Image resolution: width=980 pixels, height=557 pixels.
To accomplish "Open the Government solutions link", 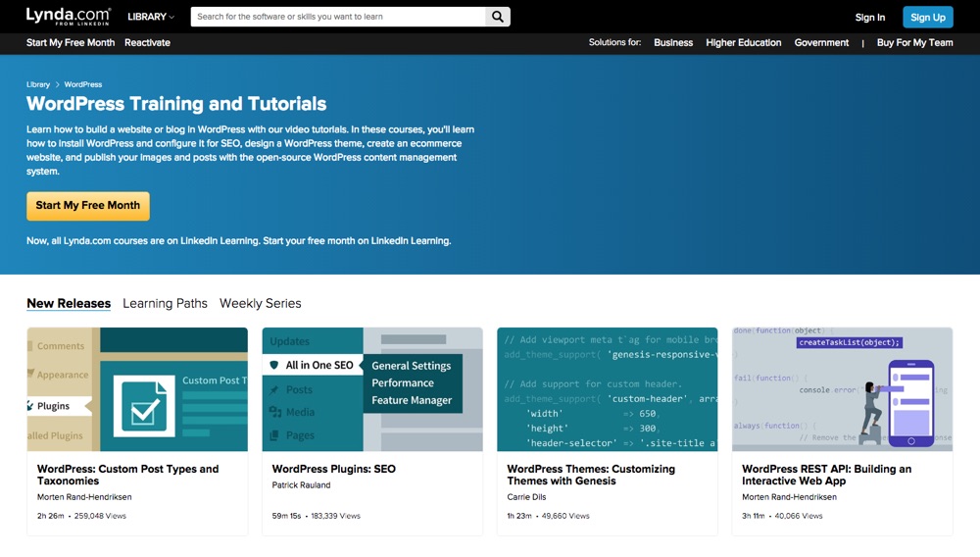I will 821,42.
